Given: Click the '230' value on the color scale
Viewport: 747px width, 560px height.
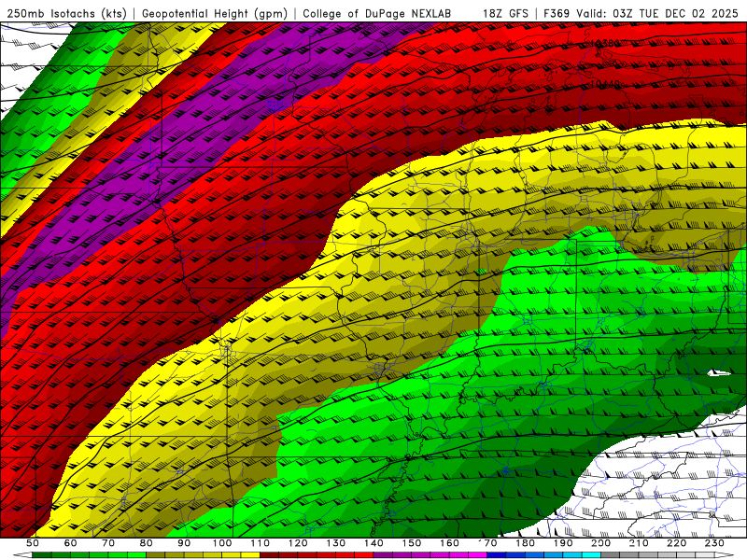Looking at the screenshot, I should tap(715, 543).
